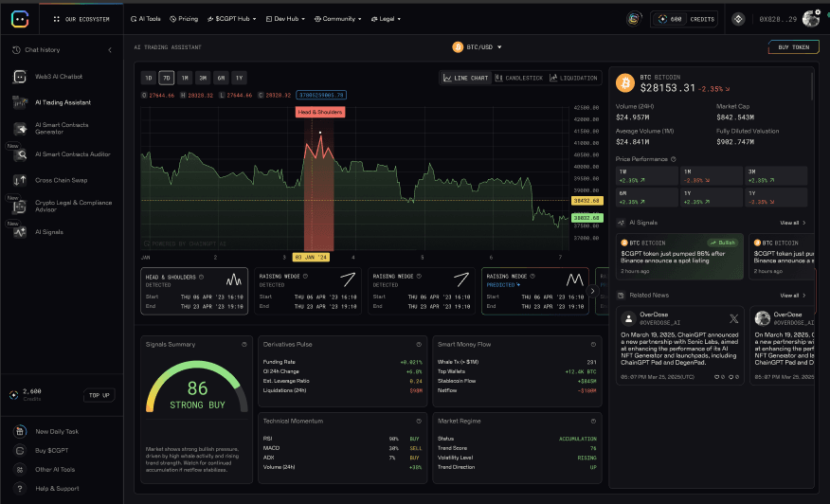
Task: Select the Head & Shoulders detected pattern card
Action: coord(194,291)
